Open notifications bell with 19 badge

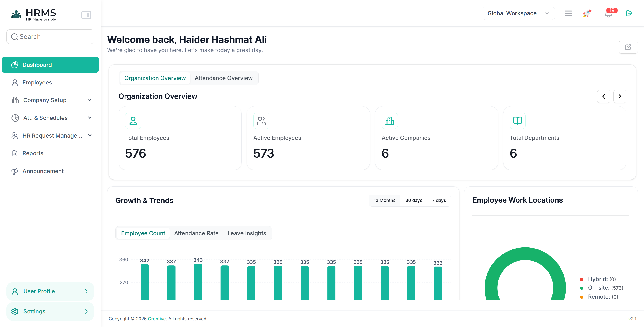(609, 13)
